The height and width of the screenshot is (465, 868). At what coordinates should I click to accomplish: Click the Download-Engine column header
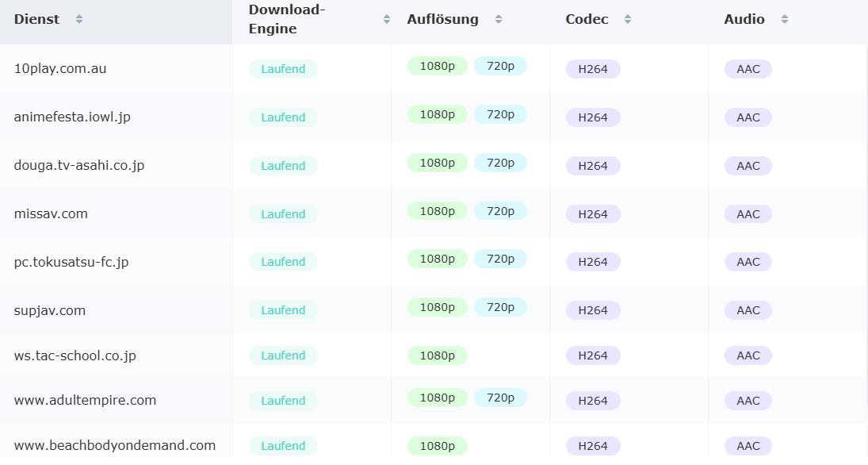pyautogui.click(x=312, y=22)
